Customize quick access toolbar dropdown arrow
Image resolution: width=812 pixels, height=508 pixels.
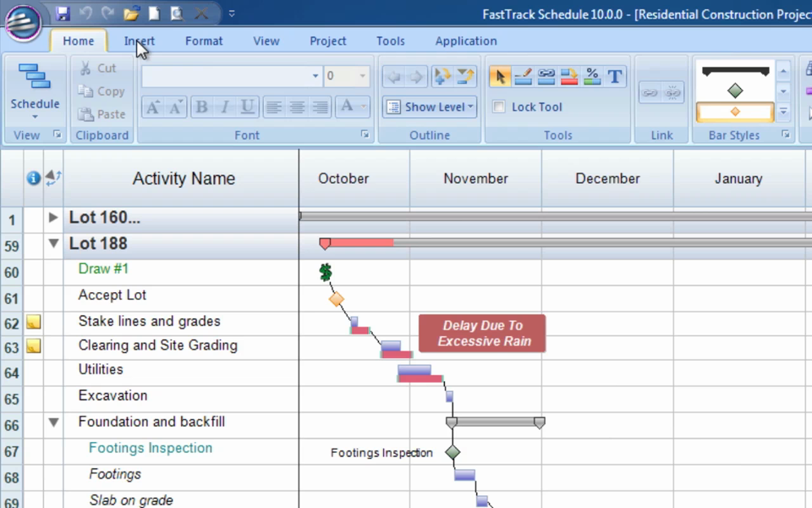(232, 14)
